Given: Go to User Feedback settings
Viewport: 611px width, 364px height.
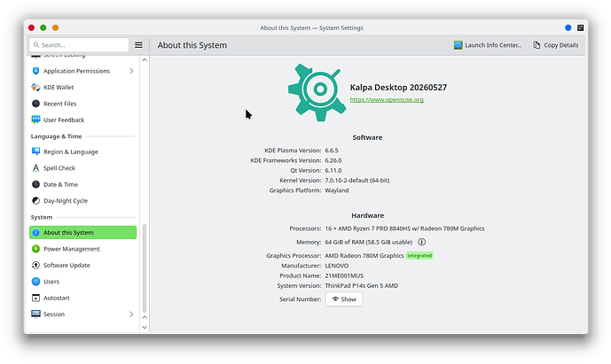Looking at the screenshot, I should tap(82, 120).
